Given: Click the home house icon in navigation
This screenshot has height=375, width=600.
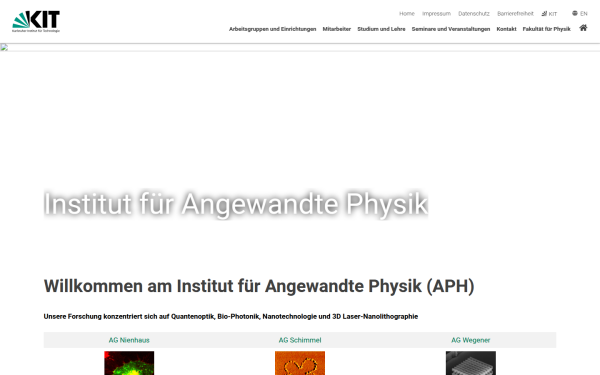Looking at the screenshot, I should (583, 28).
